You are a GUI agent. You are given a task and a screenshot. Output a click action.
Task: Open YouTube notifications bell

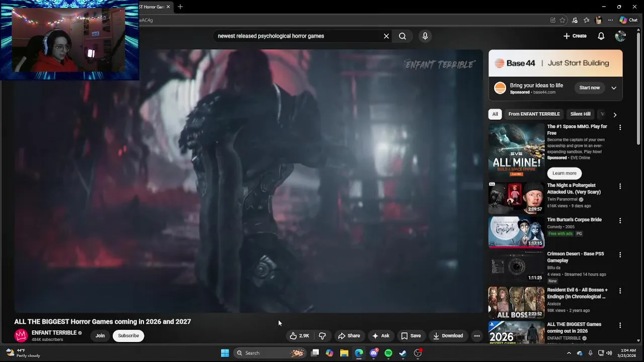[x=601, y=36]
